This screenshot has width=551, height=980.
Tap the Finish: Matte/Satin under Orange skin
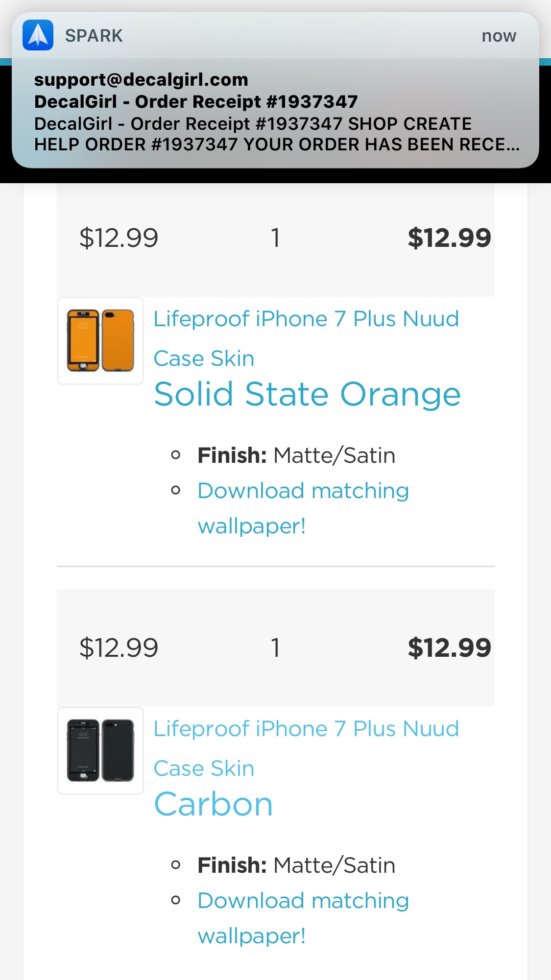pyautogui.click(x=296, y=455)
